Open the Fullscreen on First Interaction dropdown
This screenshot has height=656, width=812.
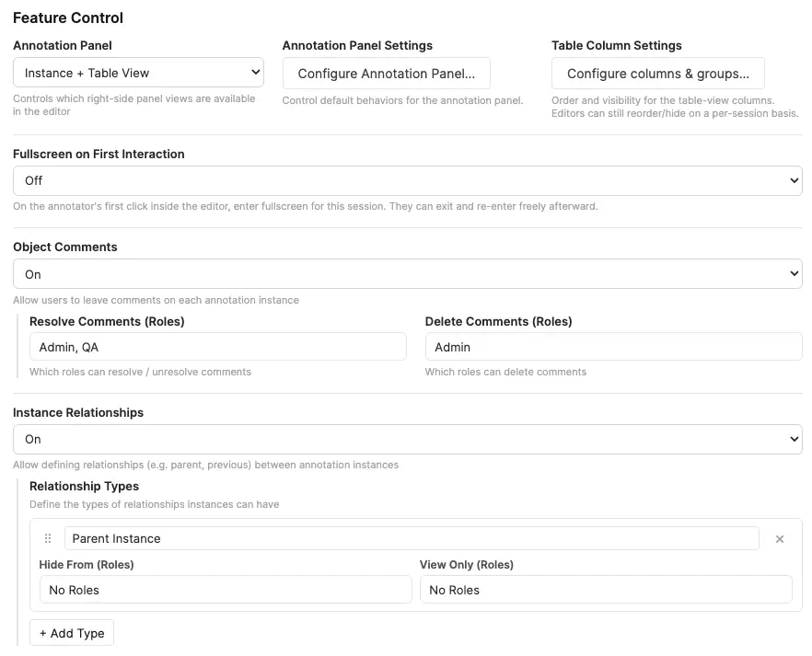tap(408, 180)
